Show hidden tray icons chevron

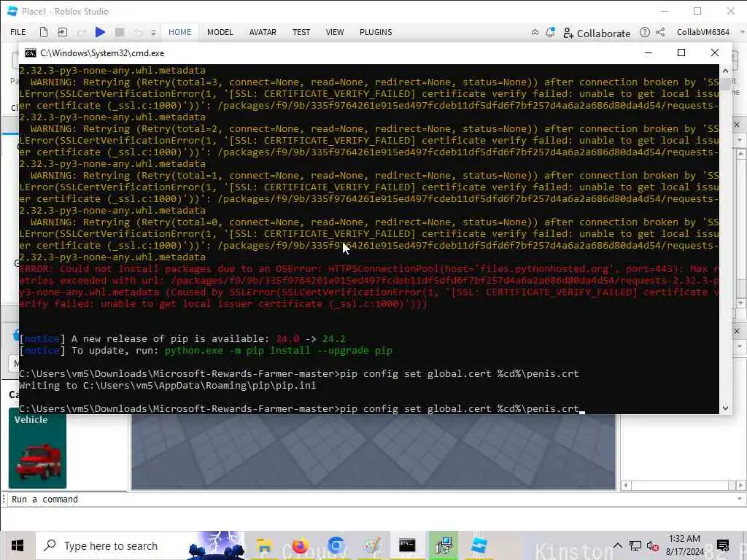point(617,545)
